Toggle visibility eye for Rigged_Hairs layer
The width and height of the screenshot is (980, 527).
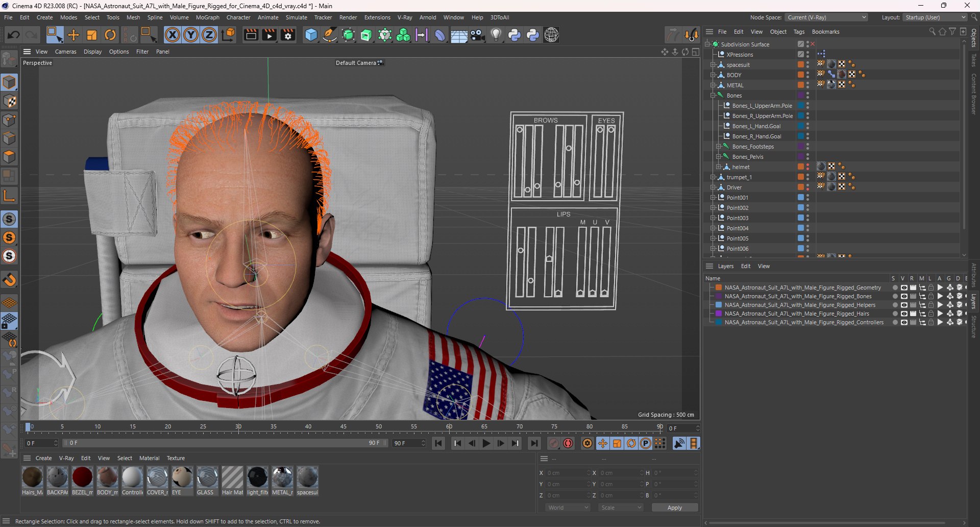click(x=904, y=314)
